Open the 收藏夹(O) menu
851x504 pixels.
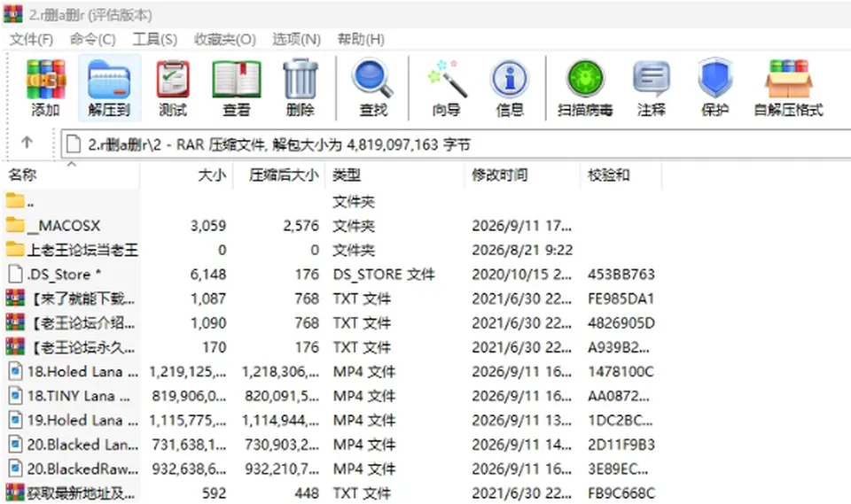click(x=225, y=40)
